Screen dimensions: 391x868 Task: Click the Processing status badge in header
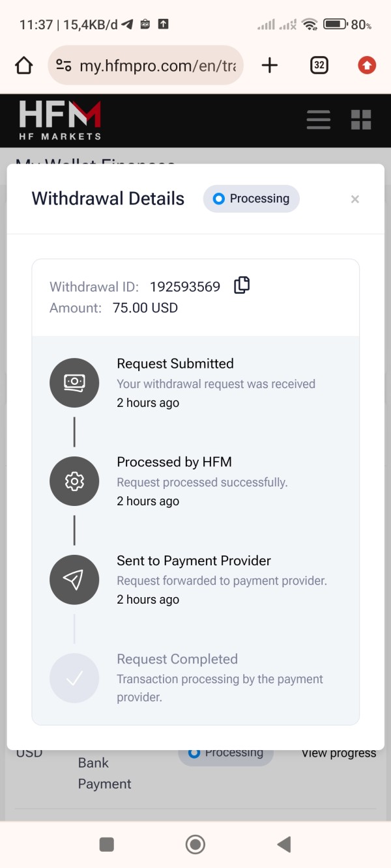252,199
